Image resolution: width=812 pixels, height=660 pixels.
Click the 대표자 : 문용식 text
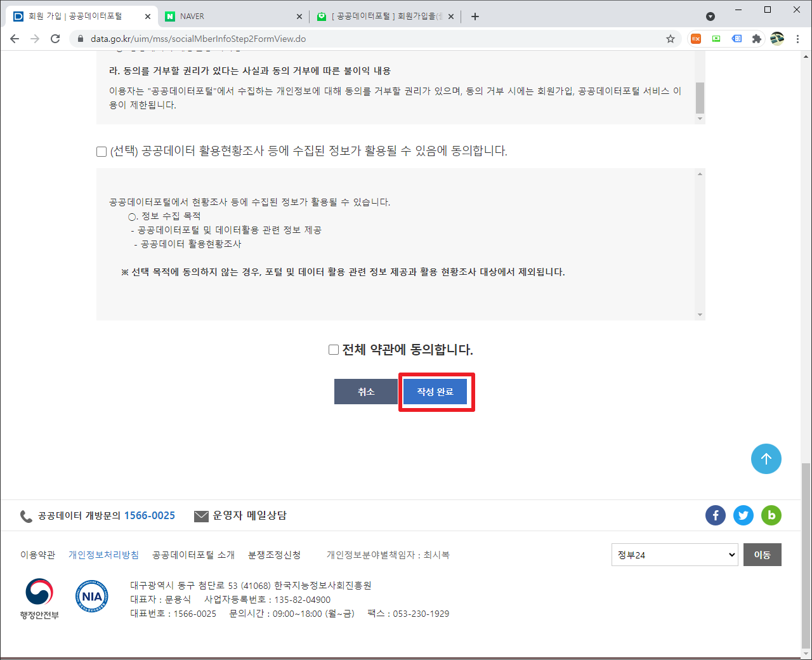click(160, 600)
